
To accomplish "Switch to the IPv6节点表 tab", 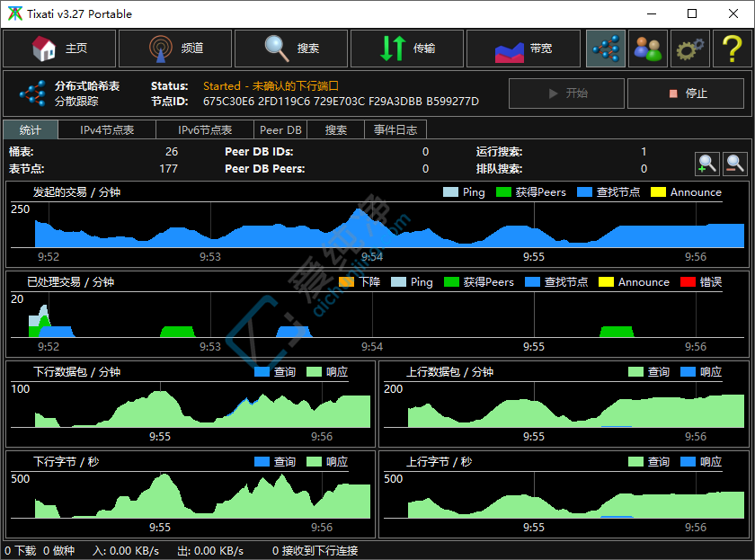I will 205,130.
